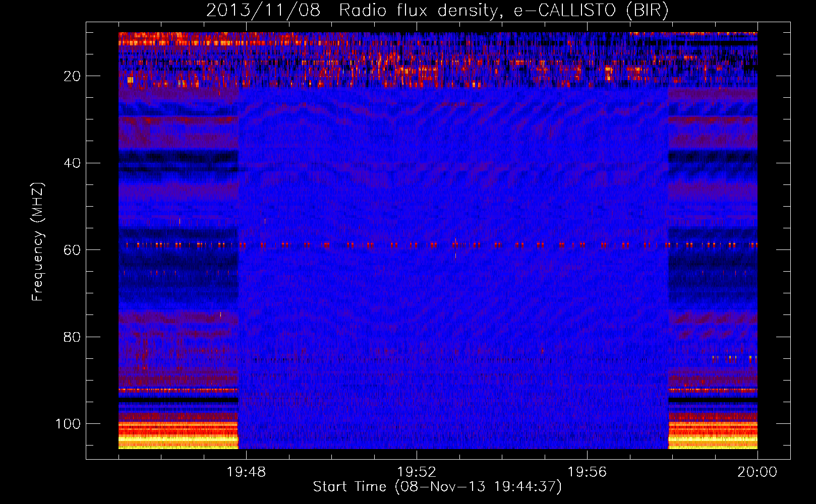Click the 100 frequency tick label
816x504 pixels.
68,424
